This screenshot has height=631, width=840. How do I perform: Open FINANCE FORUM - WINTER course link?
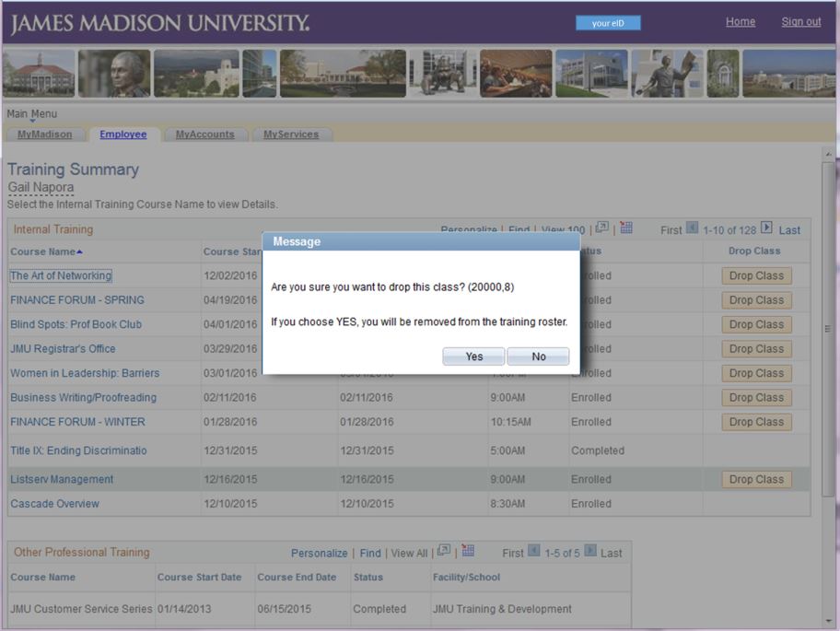pos(77,422)
